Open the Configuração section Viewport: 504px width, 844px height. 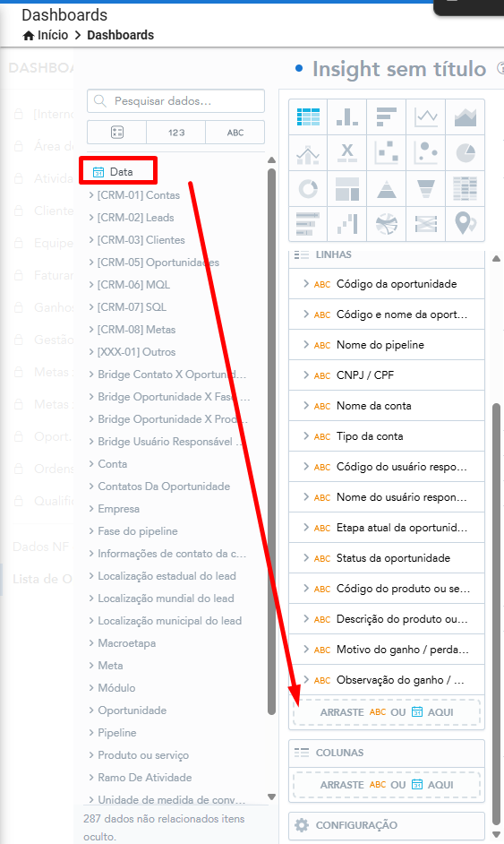(x=387, y=825)
